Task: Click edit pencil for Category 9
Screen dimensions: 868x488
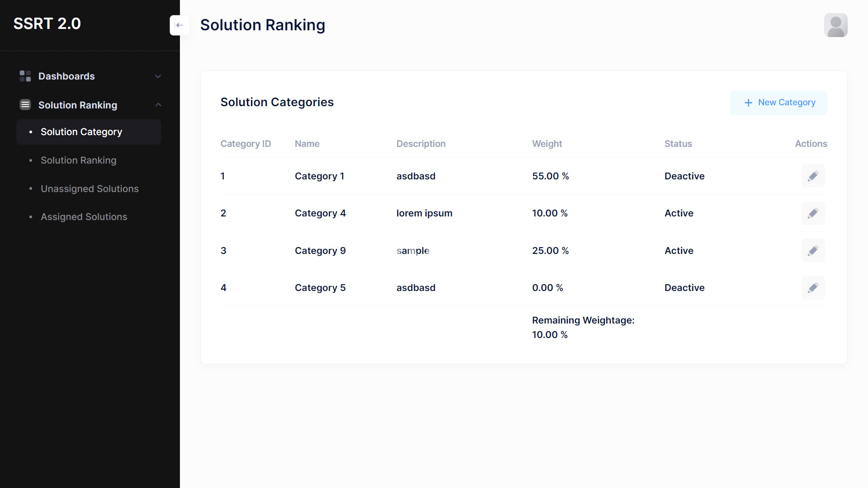Action: (x=813, y=251)
